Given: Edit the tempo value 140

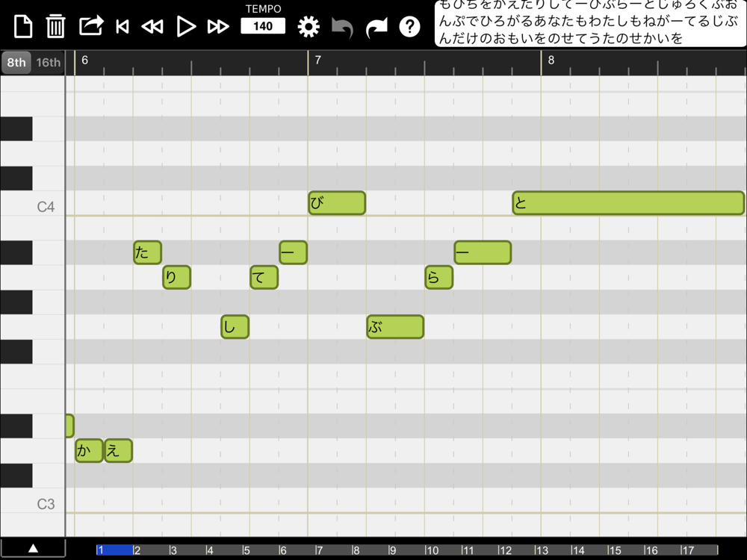Looking at the screenshot, I should click(263, 26).
